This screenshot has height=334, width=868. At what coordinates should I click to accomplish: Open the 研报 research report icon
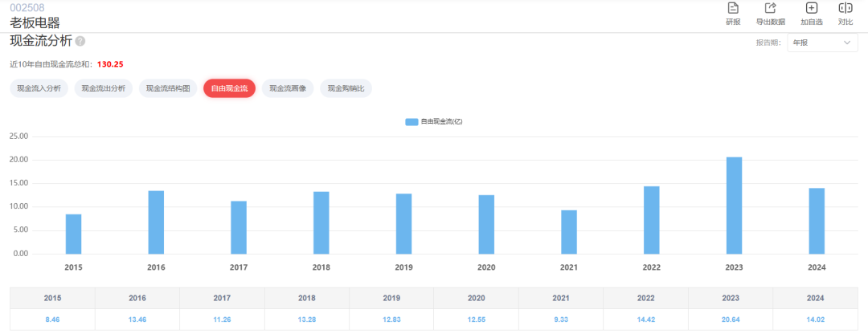click(x=733, y=8)
